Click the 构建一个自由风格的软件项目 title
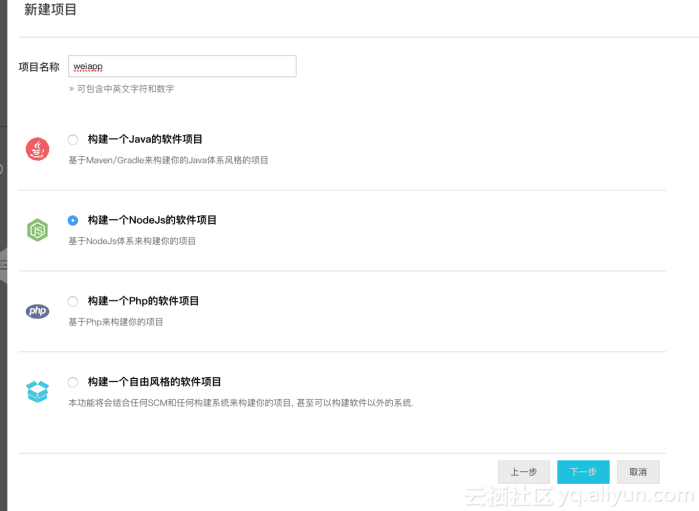699x511 pixels. point(154,382)
